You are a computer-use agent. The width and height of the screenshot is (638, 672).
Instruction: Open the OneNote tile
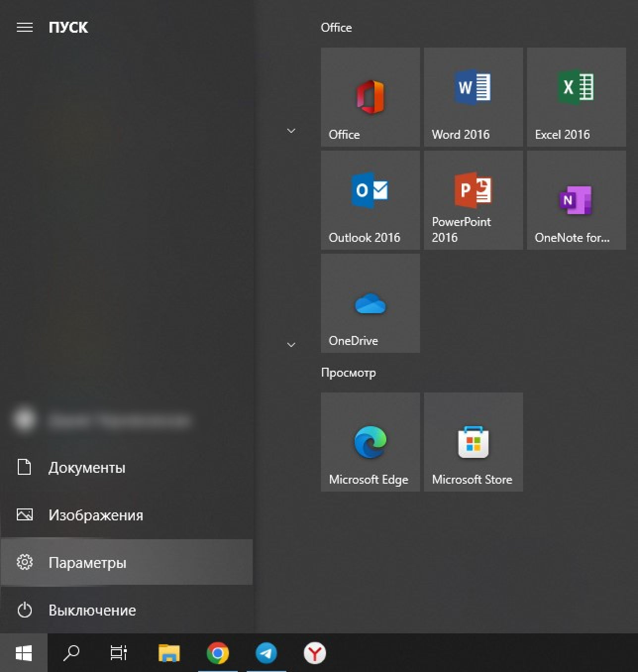[x=576, y=200]
